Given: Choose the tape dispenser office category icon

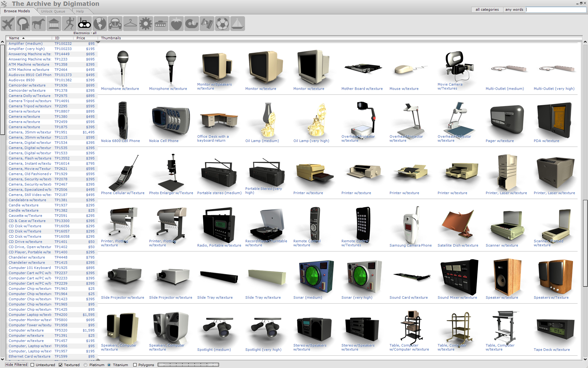Looking at the screenshot, I should coord(192,24).
